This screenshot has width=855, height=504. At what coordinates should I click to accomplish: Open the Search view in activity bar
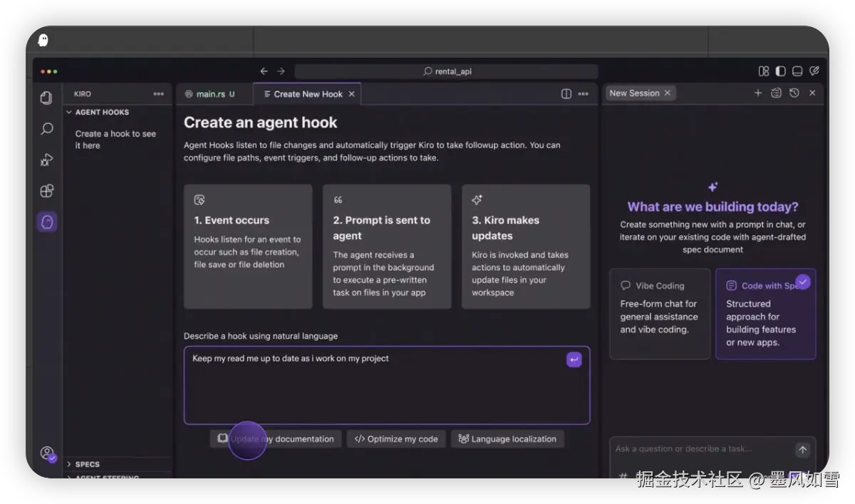[x=47, y=129]
